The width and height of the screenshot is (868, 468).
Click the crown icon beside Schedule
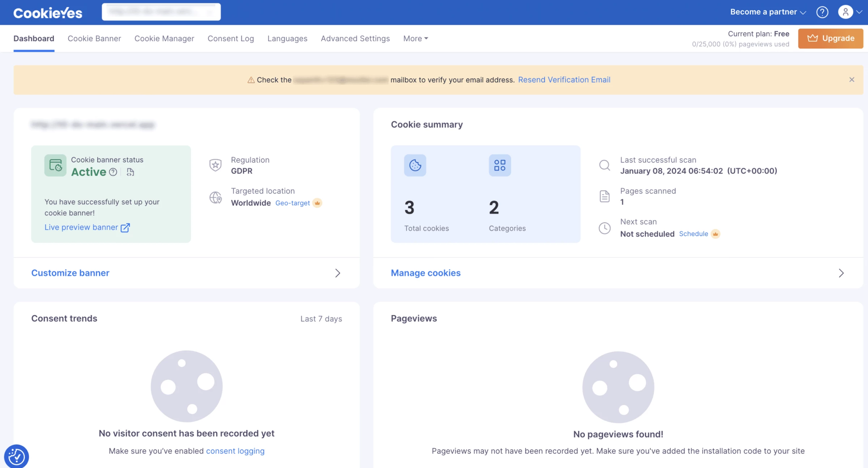(715, 234)
